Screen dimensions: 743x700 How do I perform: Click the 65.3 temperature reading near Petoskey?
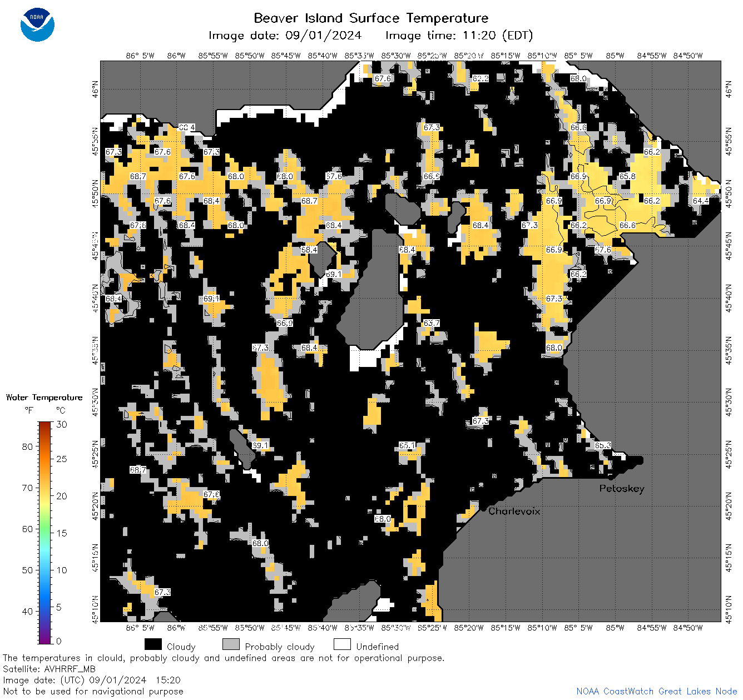click(x=603, y=445)
